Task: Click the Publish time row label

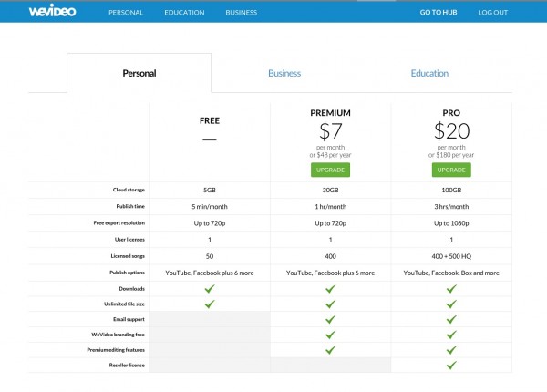Action: click(130, 206)
